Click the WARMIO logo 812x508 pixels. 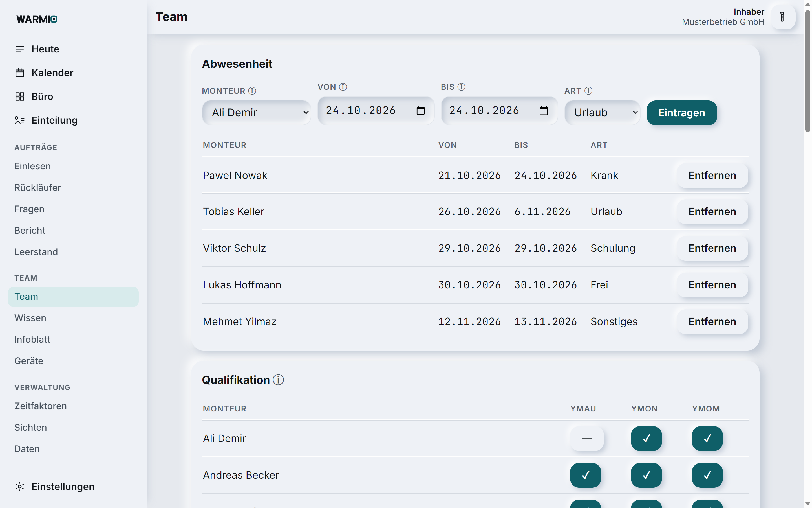tap(37, 19)
